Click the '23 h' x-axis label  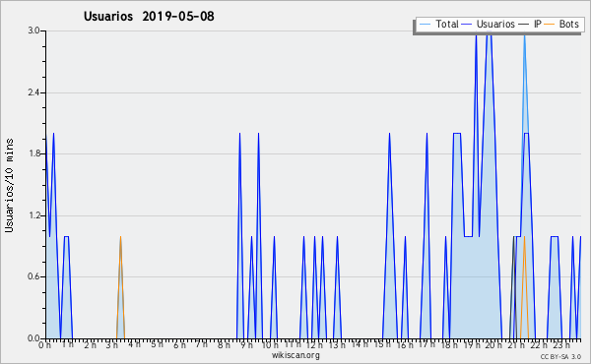coord(561,344)
